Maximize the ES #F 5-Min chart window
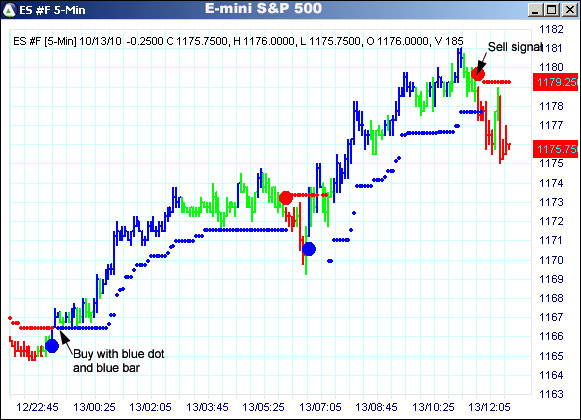Screen dimensions: 581x420 click(x=552, y=10)
